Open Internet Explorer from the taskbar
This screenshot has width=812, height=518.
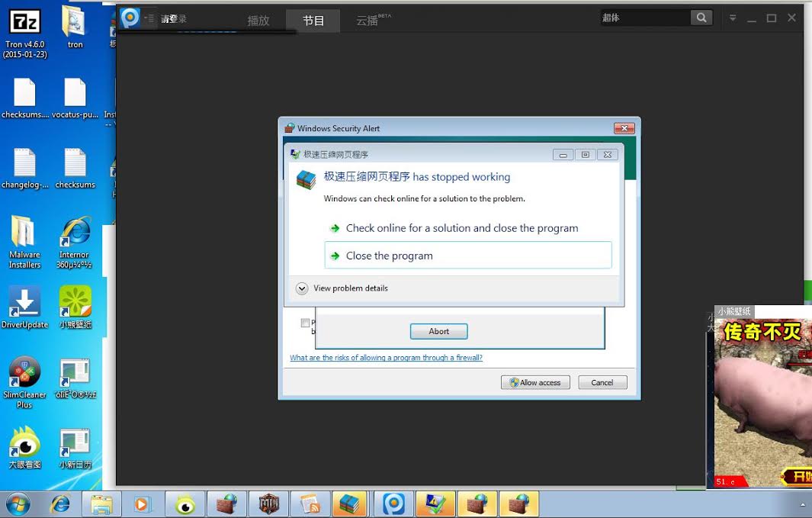tap(61, 504)
